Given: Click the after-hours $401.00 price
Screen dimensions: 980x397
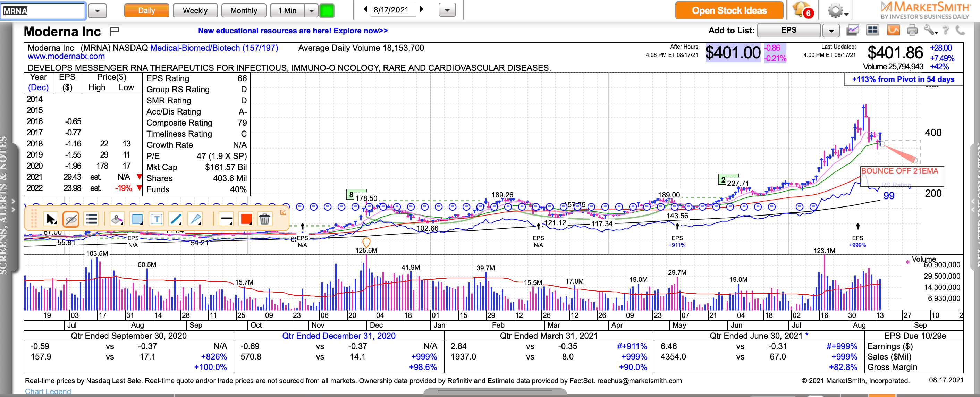Looking at the screenshot, I should (x=733, y=52).
